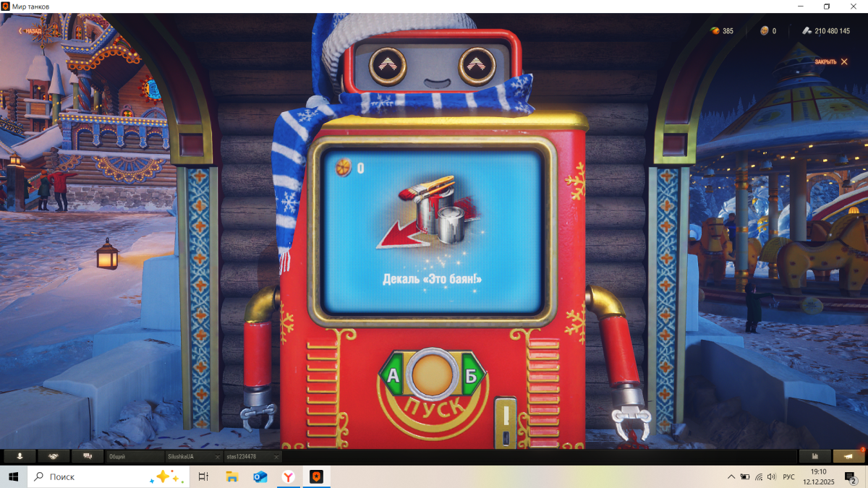
Task: Close the SilushkaUA chat tab
Action: click(x=218, y=457)
